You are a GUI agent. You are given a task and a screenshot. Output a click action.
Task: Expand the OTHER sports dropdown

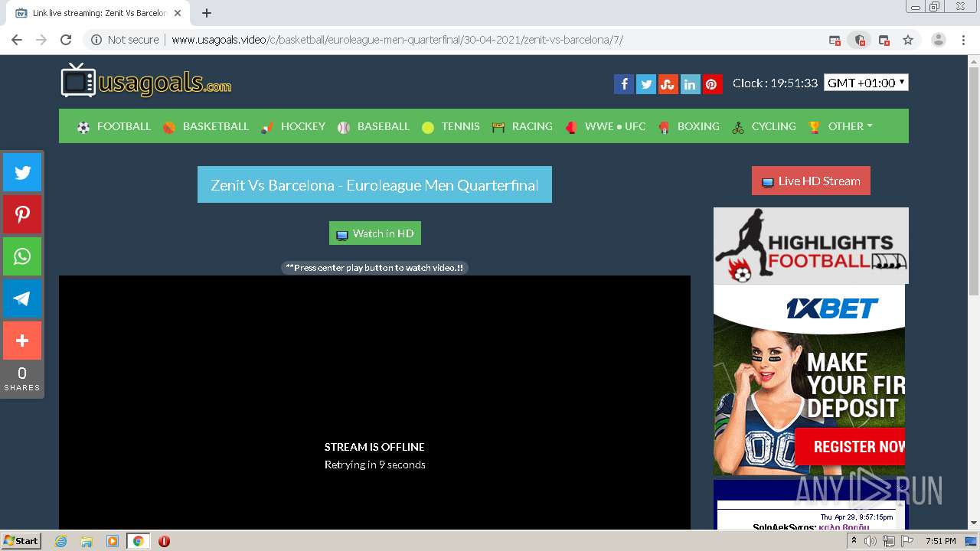tap(841, 126)
